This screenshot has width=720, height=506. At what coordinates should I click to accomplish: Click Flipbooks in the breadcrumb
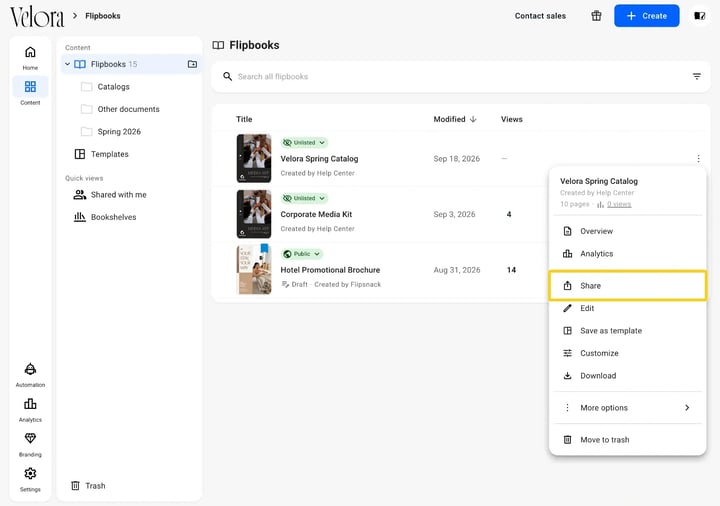(103, 16)
